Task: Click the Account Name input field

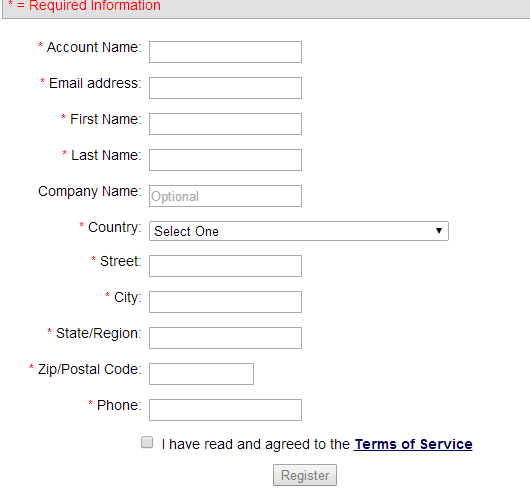Action: (225, 52)
